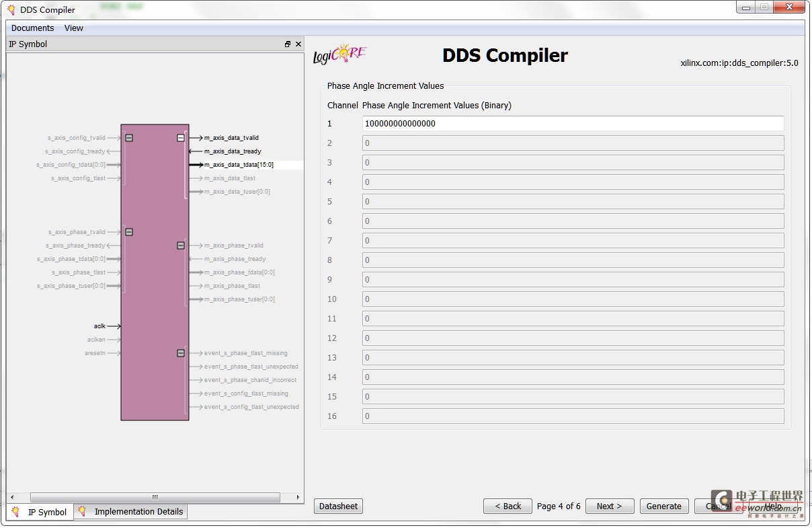Click the channel 16 phase increment field

[573, 416]
